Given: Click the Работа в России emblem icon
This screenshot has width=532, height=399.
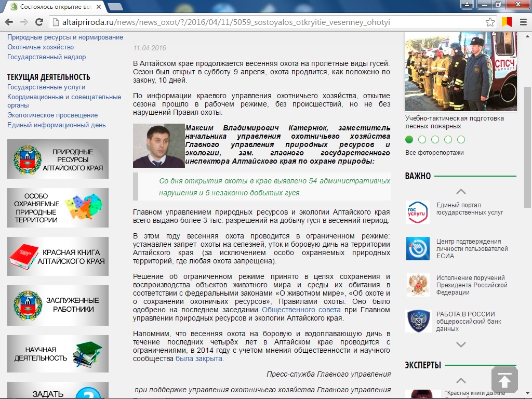Looking at the screenshot, I should tap(418, 321).
